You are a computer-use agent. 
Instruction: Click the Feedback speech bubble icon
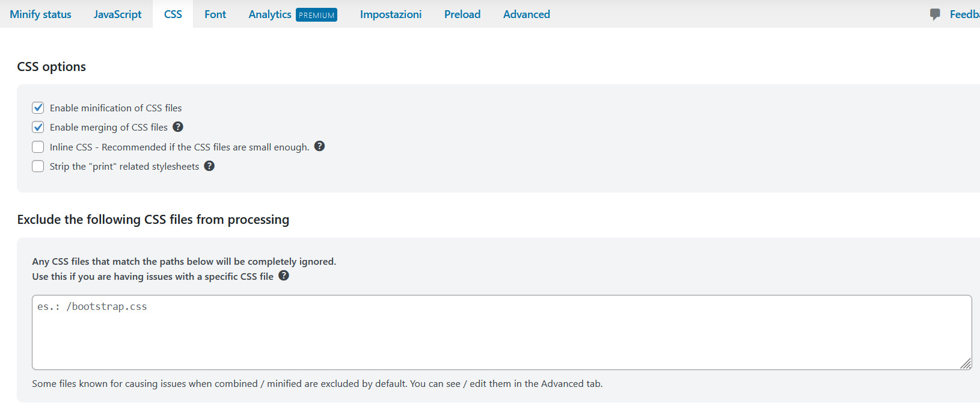pos(935,14)
